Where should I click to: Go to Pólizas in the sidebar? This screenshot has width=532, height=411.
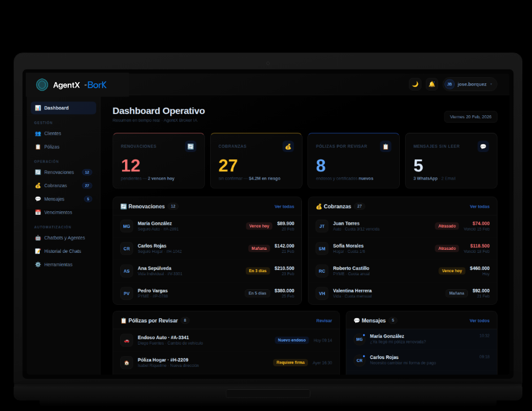[x=52, y=147]
